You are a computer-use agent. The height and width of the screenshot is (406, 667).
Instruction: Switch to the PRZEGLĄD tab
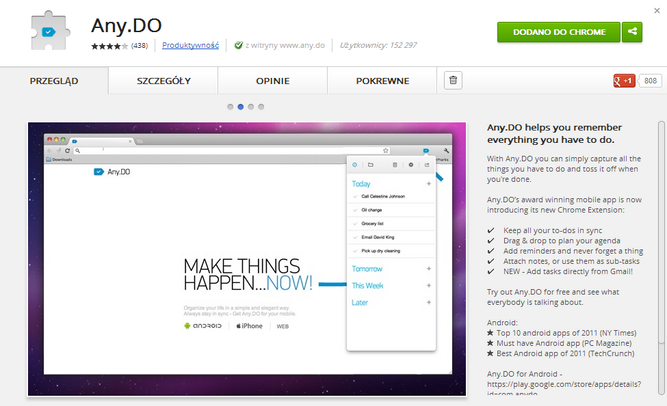click(x=54, y=81)
